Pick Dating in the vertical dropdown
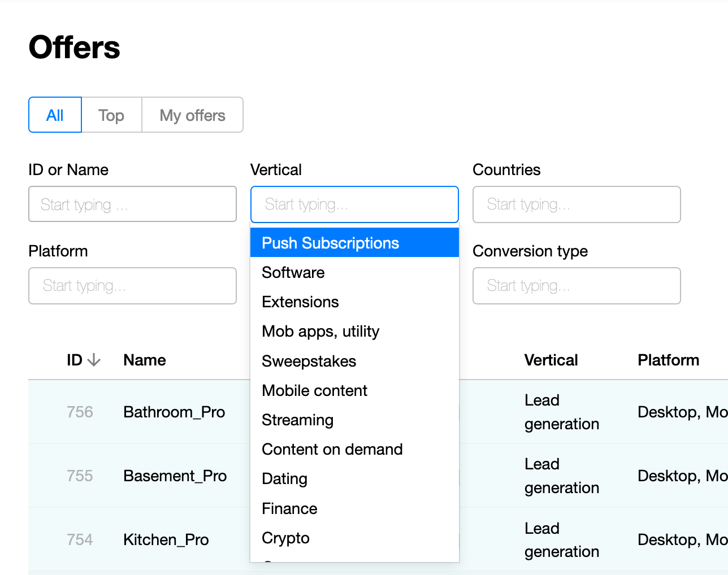Viewport: 728px width, 575px height. coord(284,478)
